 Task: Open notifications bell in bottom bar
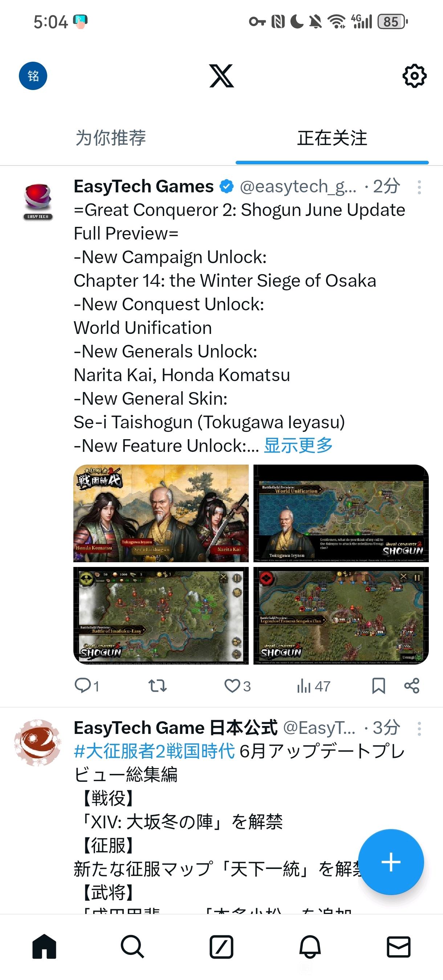point(310,947)
